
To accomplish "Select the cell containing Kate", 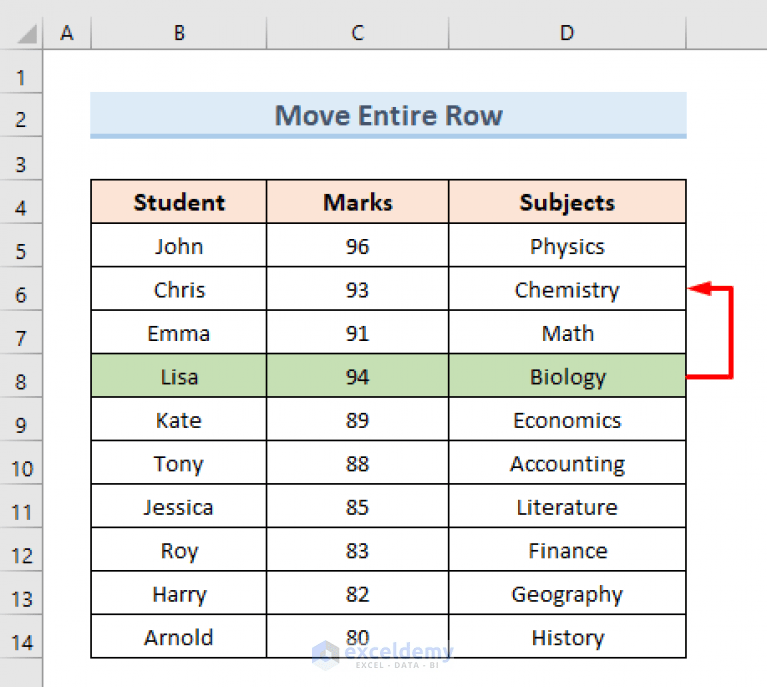I will tap(179, 419).
